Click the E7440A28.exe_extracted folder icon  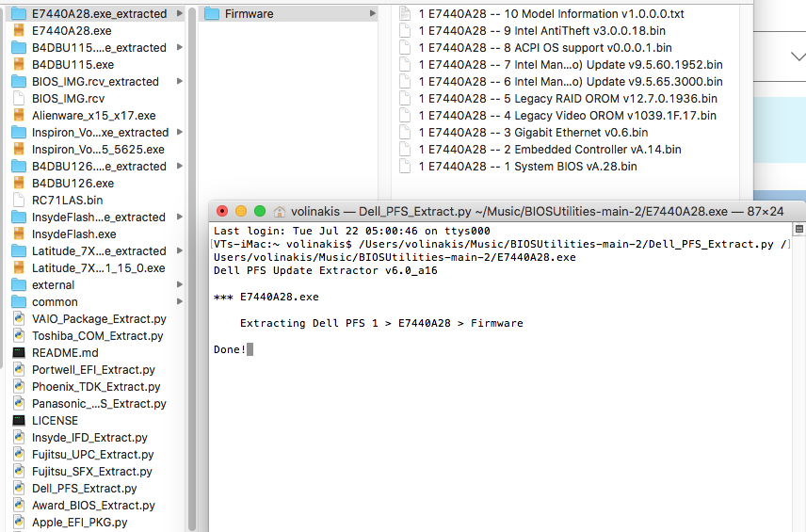coord(19,14)
